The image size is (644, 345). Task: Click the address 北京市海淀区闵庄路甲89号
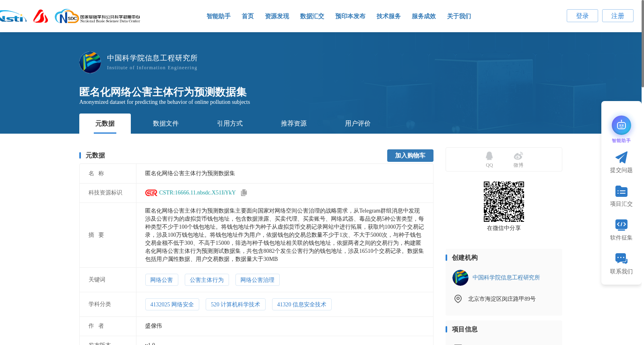tap(502, 299)
